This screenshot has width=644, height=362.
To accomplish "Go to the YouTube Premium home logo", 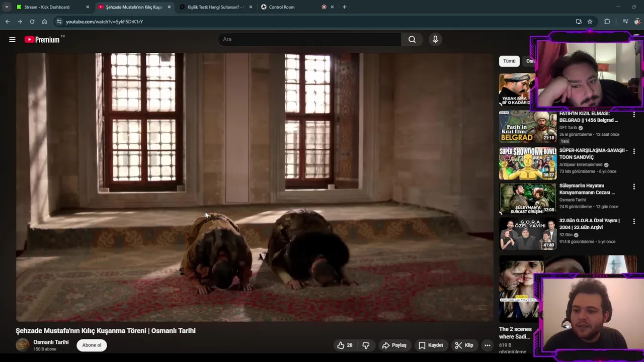I will tap(42, 39).
